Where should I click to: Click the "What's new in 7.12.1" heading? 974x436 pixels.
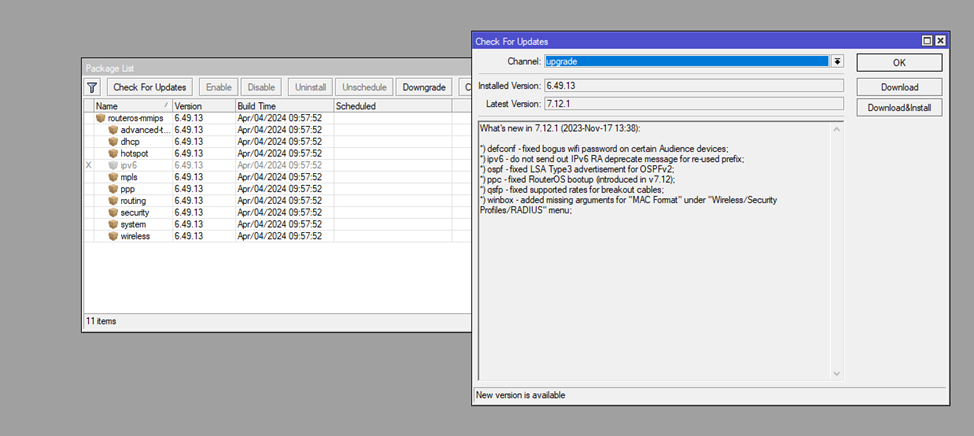click(x=560, y=129)
